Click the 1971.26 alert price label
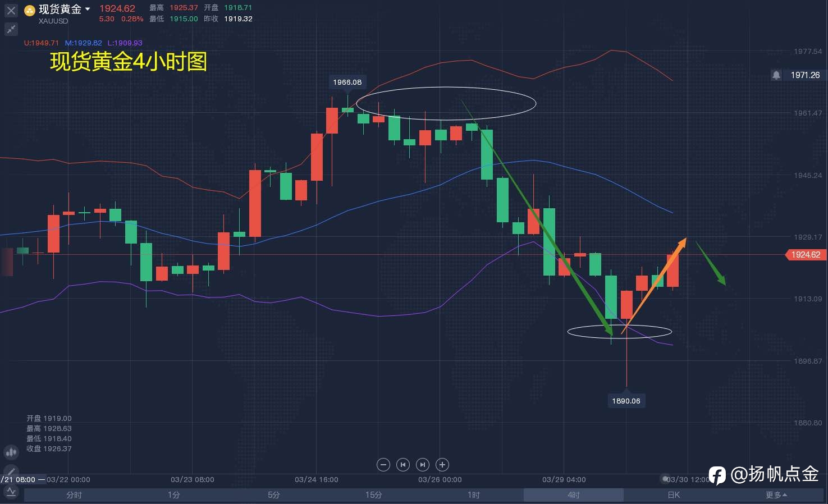 [805, 75]
